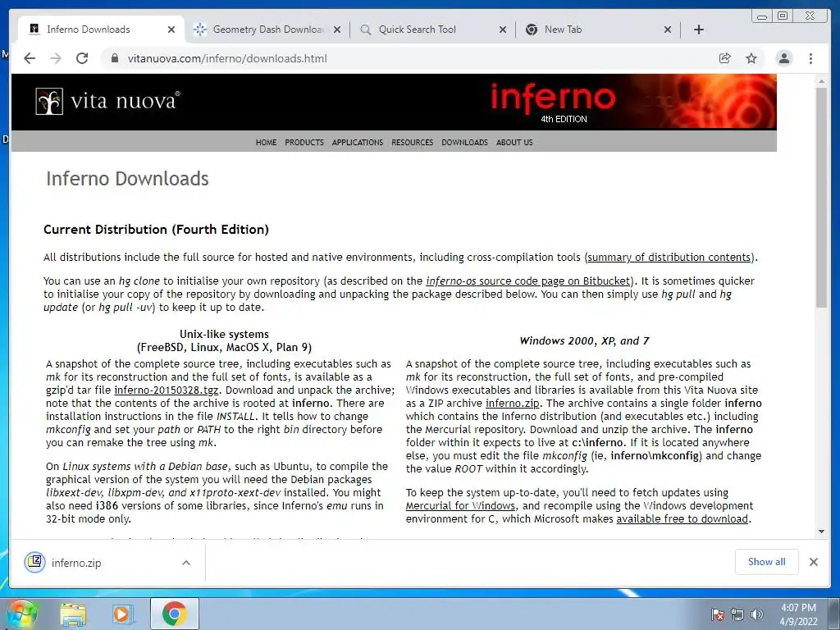Open summary of distribution contents link
This screenshot has height=630, width=840.
pos(669,257)
